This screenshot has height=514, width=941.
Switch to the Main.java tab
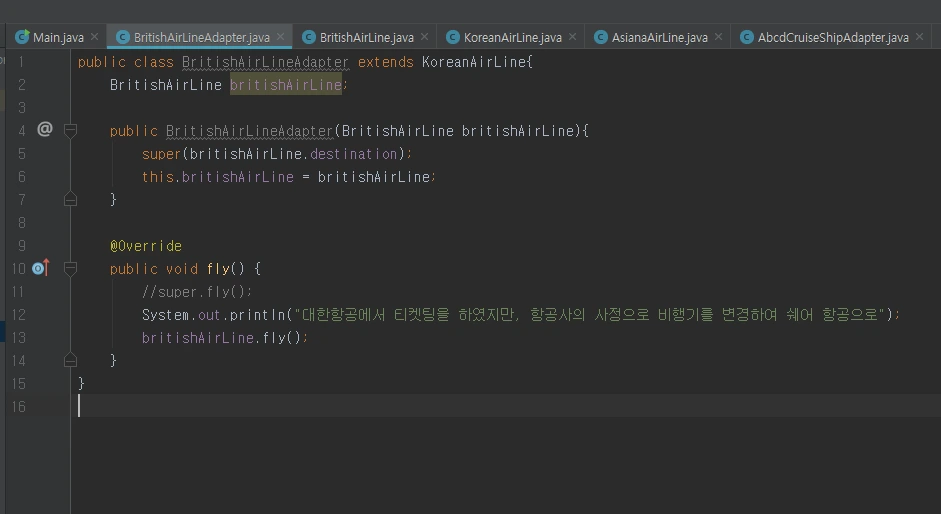[x=58, y=37]
